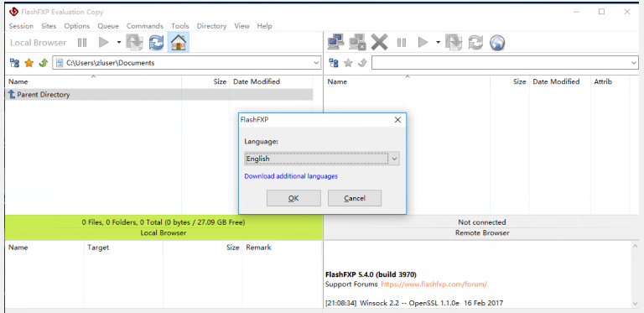644x313 pixels.
Task: Click the log scrollbar up arrow
Action: [635, 246]
